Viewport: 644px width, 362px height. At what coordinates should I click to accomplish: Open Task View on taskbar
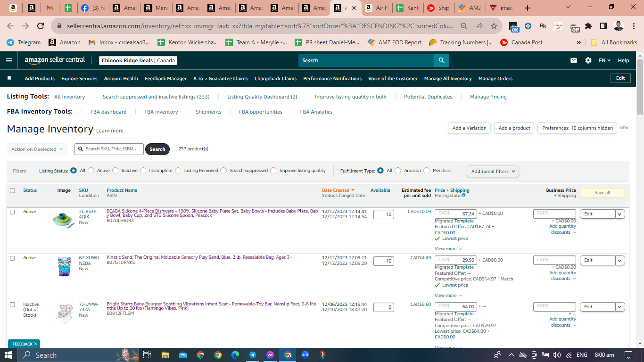[x=147, y=355]
